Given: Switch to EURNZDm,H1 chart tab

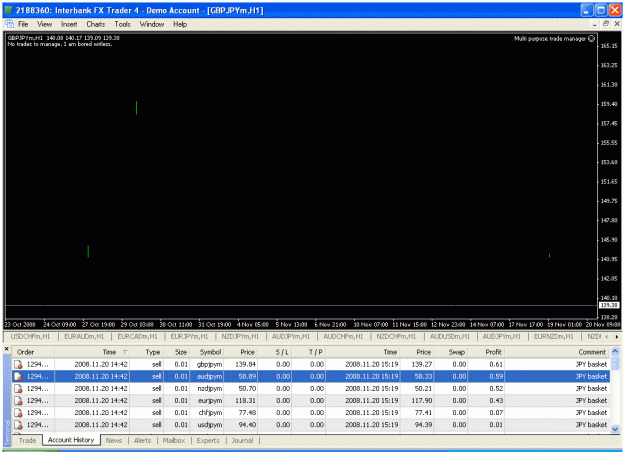Looking at the screenshot, I should (554, 336).
